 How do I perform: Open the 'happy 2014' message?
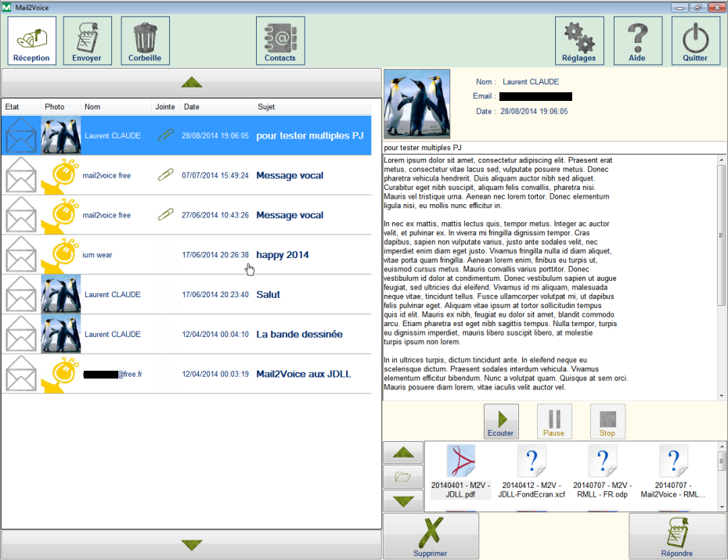pyautogui.click(x=186, y=255)
